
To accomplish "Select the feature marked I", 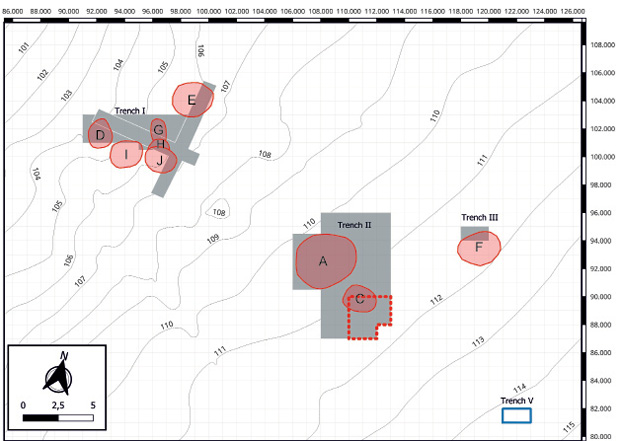I will click(x=126, y=155).
